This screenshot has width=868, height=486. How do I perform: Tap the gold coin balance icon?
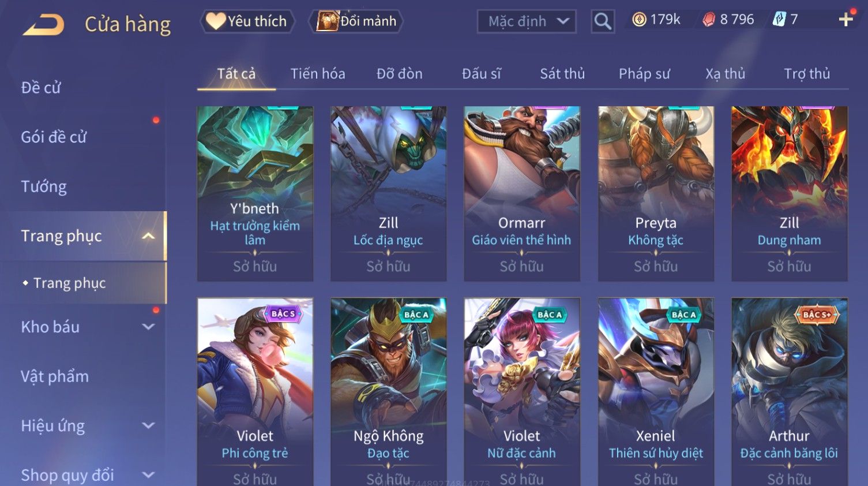coord(639,20)
